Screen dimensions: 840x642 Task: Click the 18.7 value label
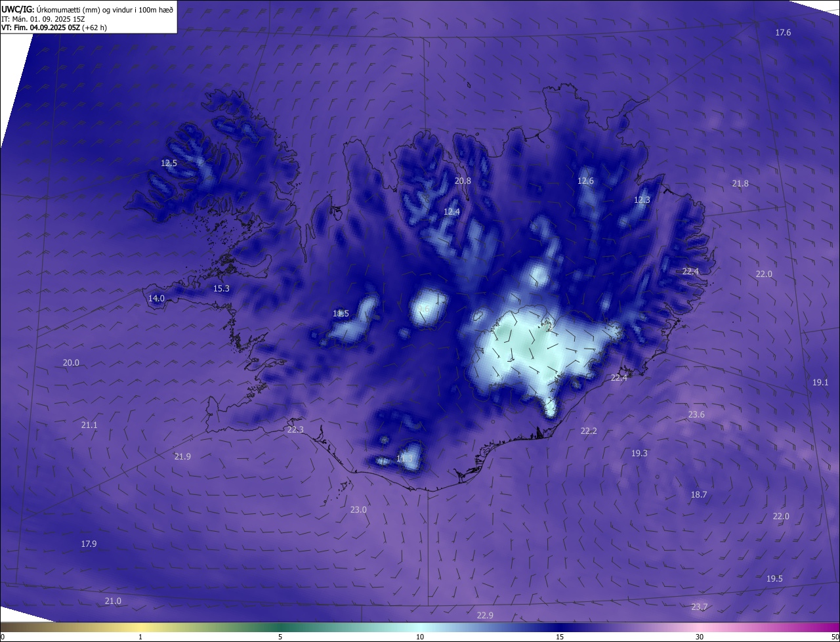pyautogui.click(x=699, y=495)
